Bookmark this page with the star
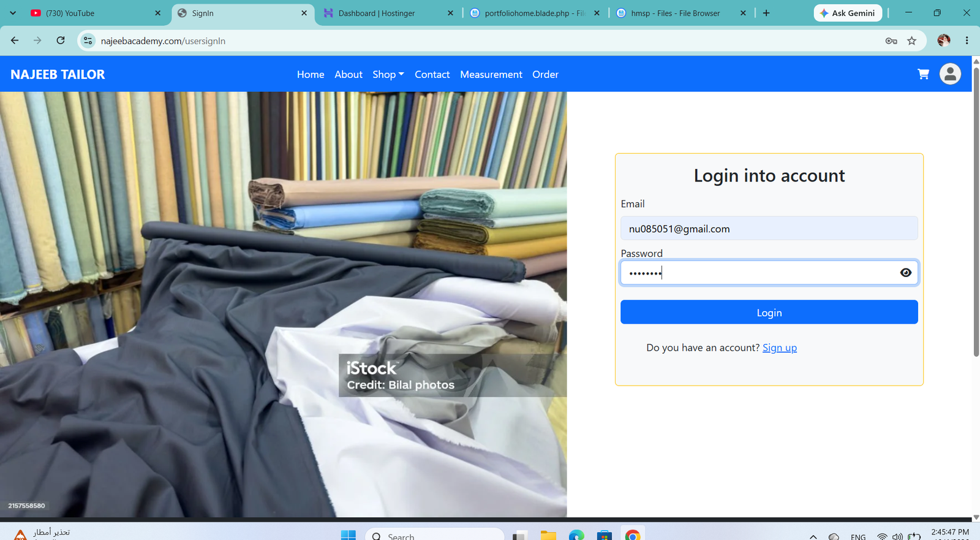Viewport: 980px width, 540px height. click(912, 40)
